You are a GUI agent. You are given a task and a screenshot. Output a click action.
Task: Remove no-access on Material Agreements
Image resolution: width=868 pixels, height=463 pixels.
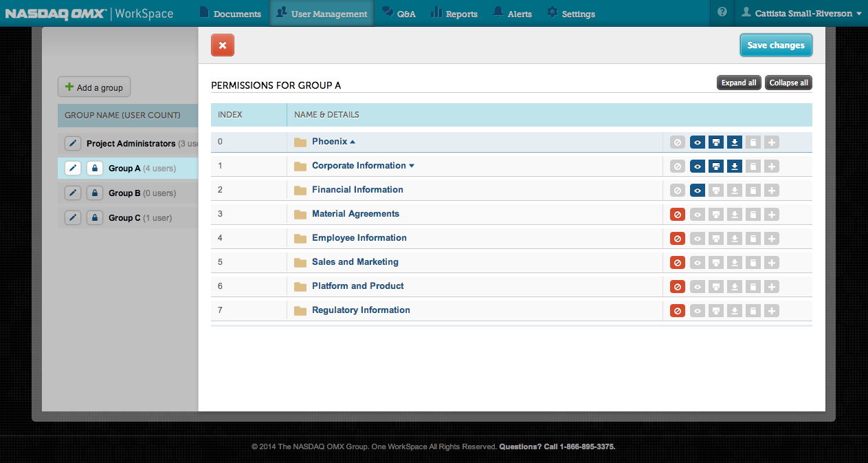coord(678,215)
